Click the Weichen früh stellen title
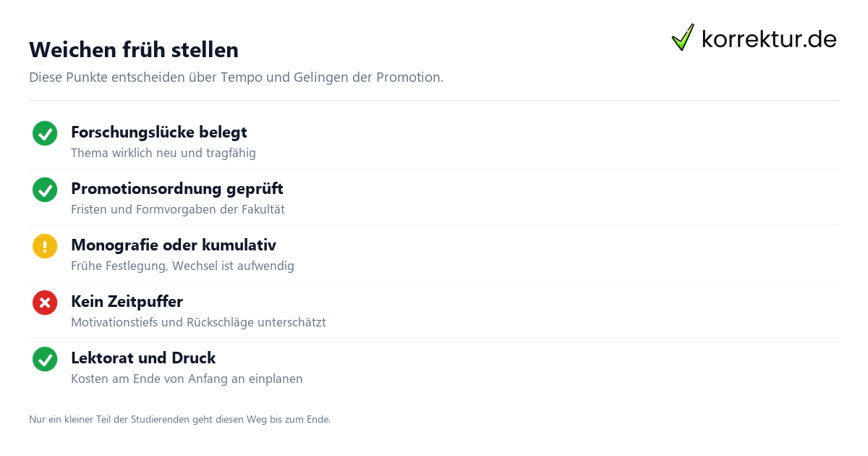Image resolution: width=868 pixels, height=456 pixels. click(134, 50)
